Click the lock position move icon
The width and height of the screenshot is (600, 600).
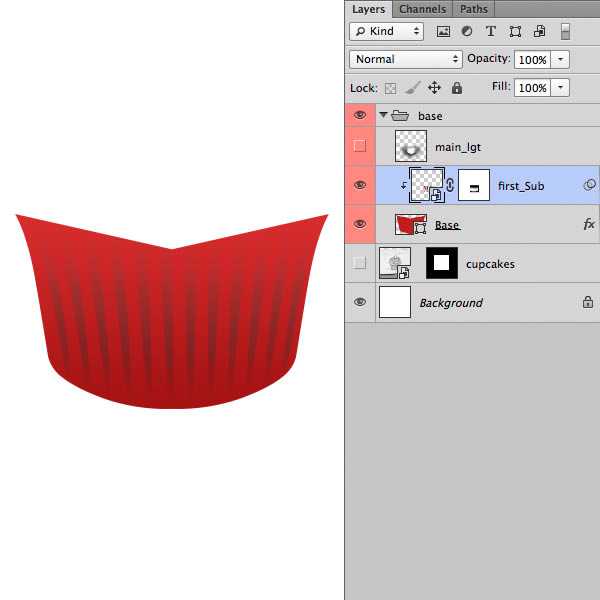pyautogui.click(x=434, y=88)
